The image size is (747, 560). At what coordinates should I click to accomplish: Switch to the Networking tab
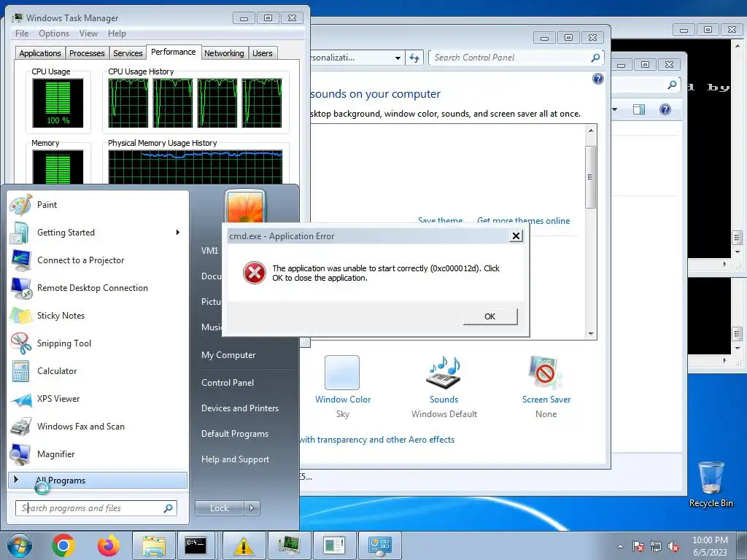[x=224, y=53]
